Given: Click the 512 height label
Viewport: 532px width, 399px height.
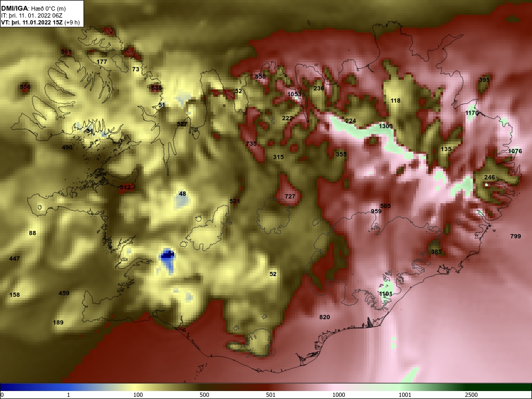Looking at the screenshot, I should pos(125,187).
